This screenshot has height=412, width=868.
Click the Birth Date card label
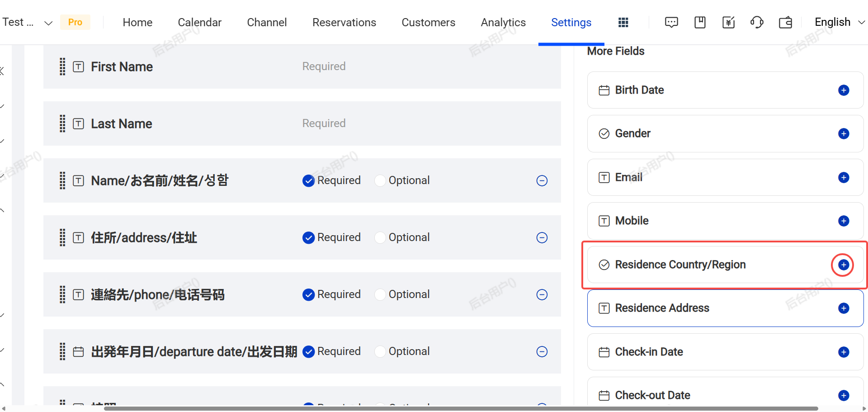639,90
